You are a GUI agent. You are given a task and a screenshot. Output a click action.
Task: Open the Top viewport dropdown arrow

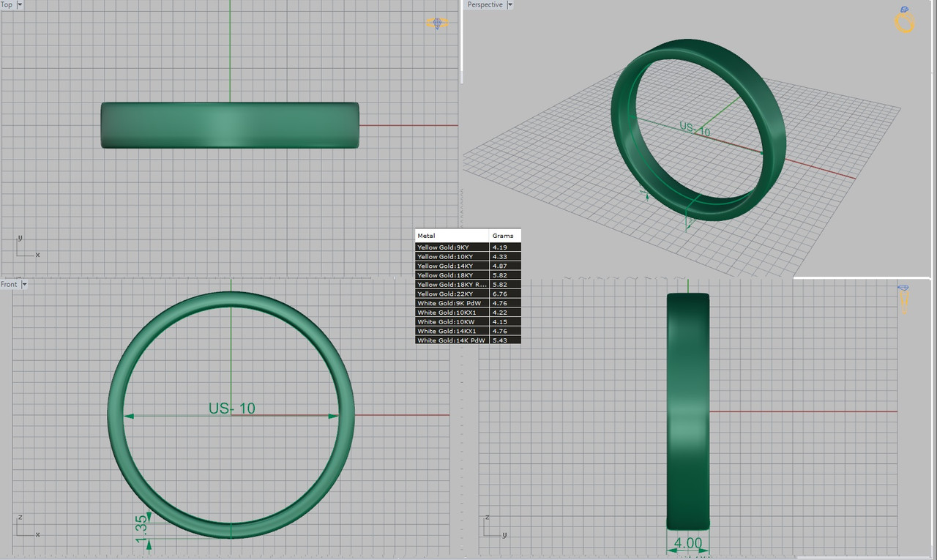point(19,4)
